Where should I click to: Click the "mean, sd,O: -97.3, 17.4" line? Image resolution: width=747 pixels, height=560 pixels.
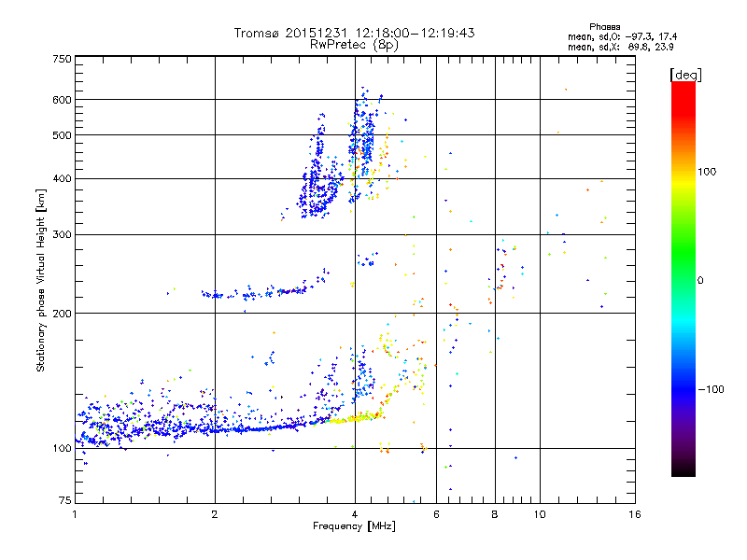622,37
